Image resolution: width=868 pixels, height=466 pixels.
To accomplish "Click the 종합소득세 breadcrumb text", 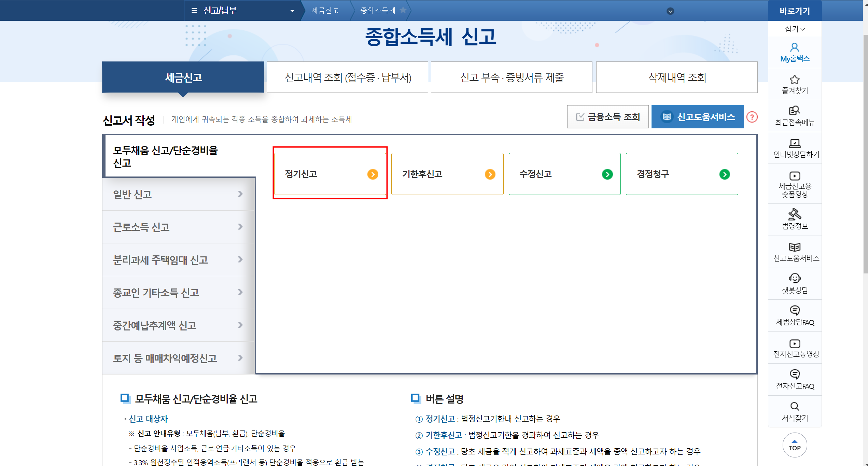I will click(x=378, y=11).
